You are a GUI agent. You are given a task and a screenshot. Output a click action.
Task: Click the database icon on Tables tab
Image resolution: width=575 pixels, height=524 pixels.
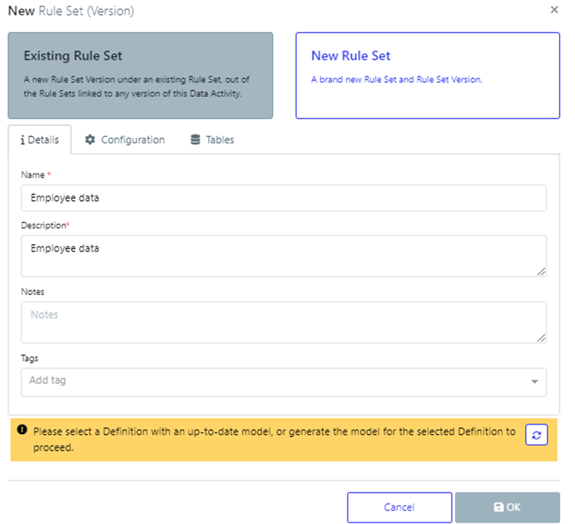click(195, 139)
